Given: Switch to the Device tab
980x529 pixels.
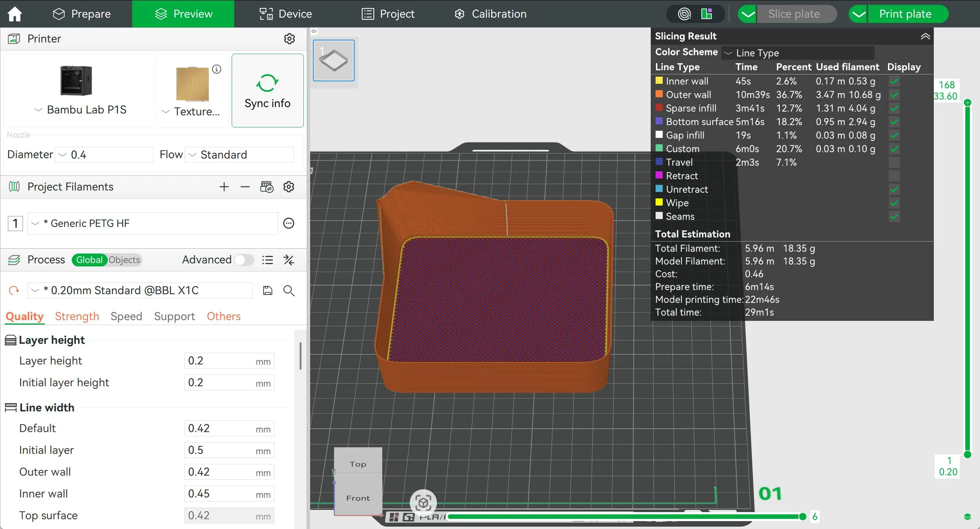Looking at the screenshot, I should 285,14.
